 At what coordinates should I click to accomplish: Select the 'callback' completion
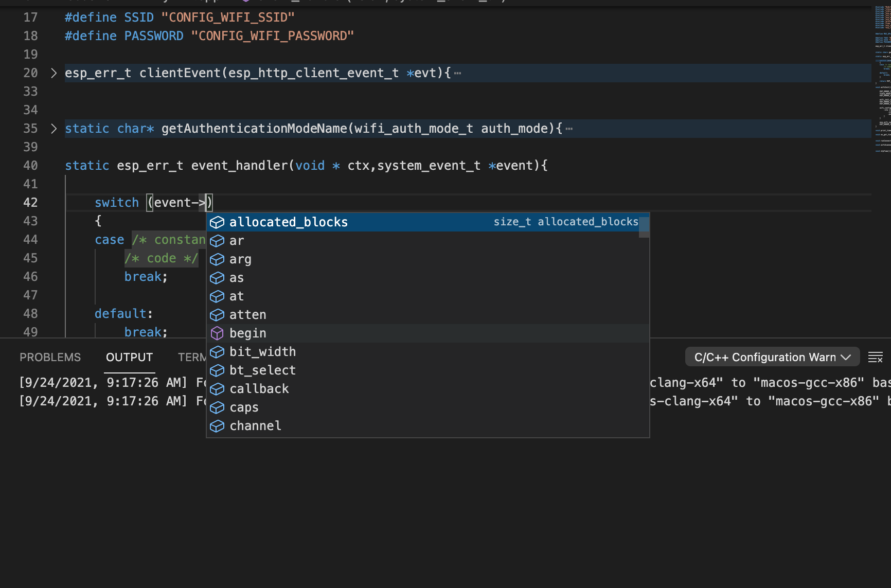(427, 389)
